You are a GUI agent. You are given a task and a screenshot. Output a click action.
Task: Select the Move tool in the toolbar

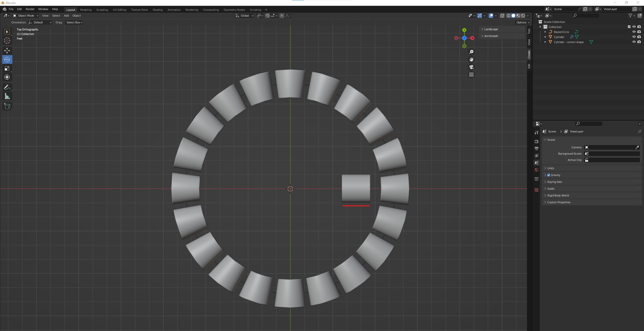pos(7,51)
